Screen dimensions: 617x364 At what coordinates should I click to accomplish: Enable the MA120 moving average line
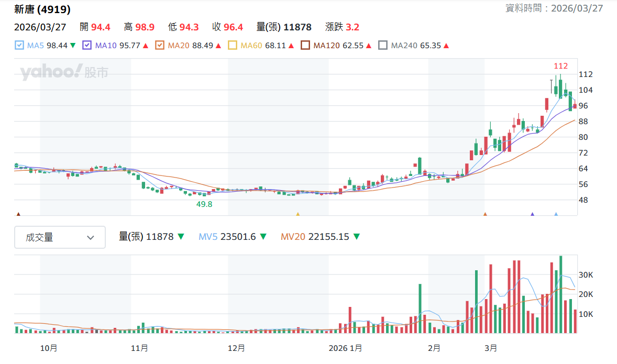[x=305, y=45]
